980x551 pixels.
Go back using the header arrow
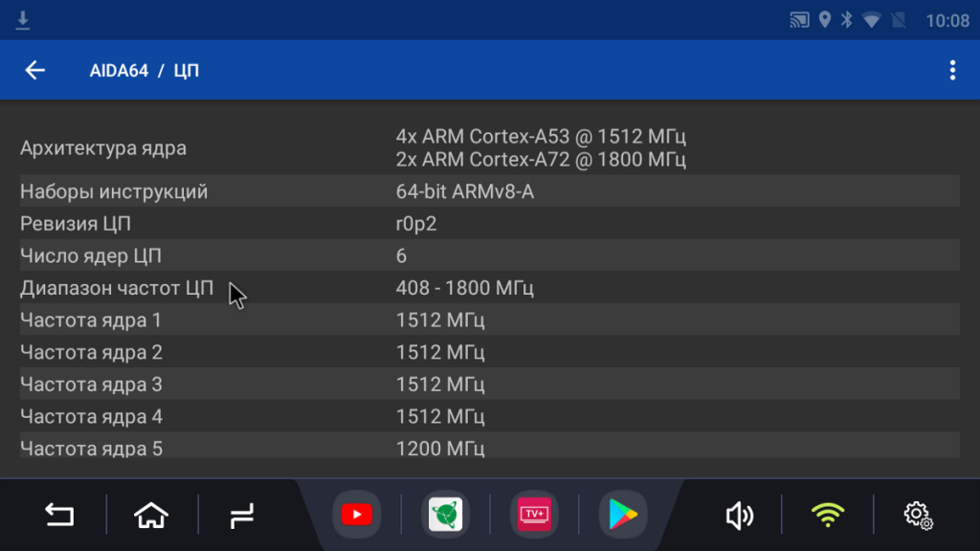[x=35, y=70]
